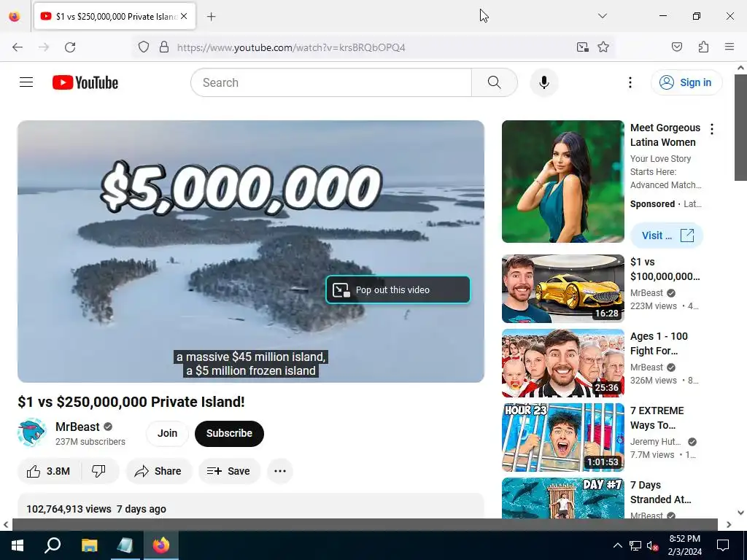Subscribe to MrBeast
Viewport: 747px width, 560px height.
point(229,433)
